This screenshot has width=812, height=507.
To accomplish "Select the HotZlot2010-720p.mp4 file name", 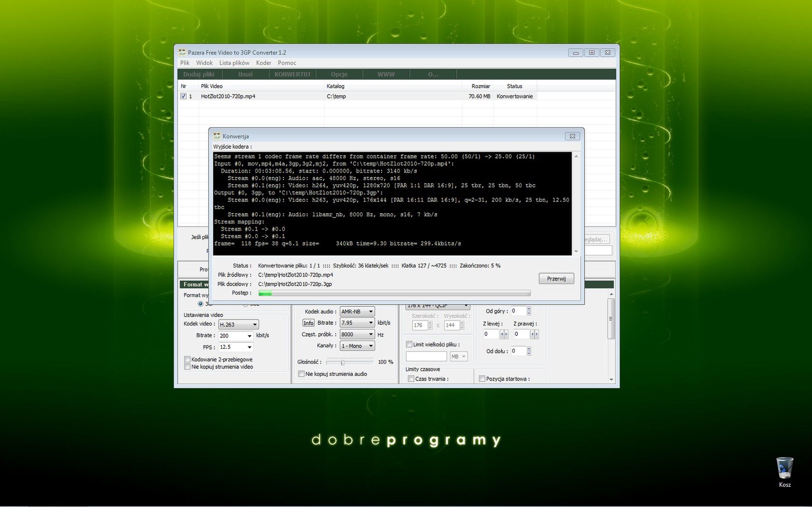I will click(228, 96).
